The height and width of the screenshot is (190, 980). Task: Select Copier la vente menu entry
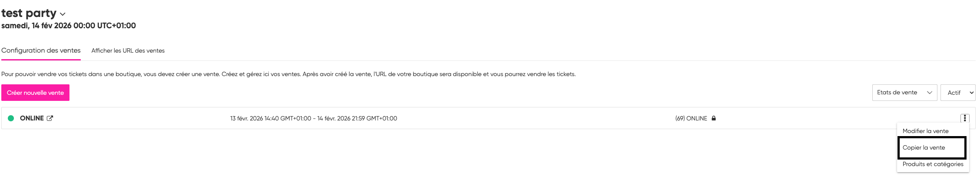point(924,147)
